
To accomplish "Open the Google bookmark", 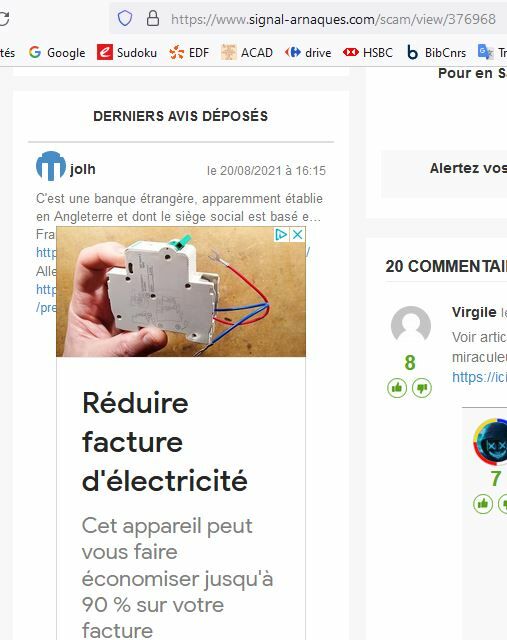I will [x=57, y=53].
